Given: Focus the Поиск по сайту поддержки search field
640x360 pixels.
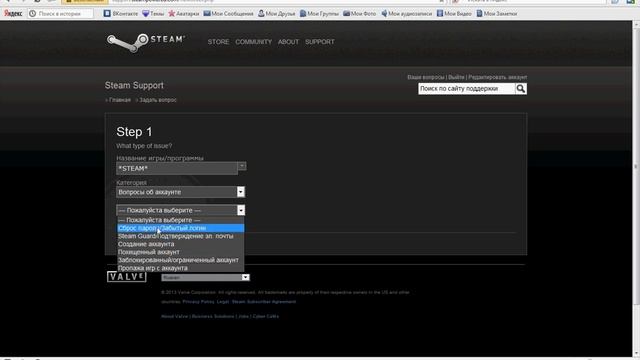Looking at the screenshot, I should [467, 89].
